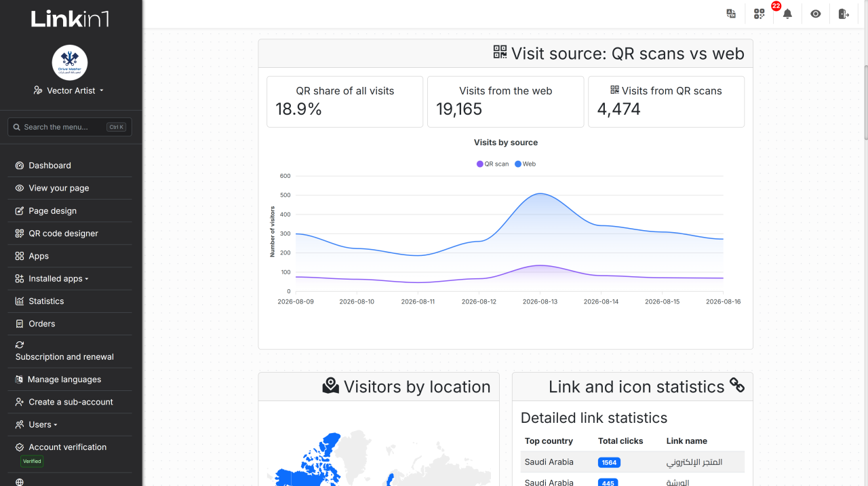Click the map pin icon in Visitors by location

tap(330, 386)
